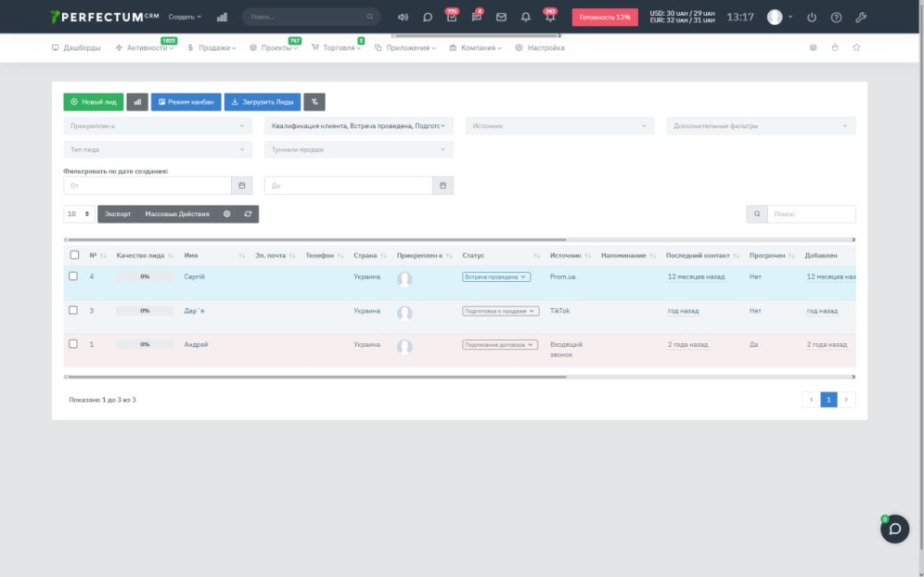Open the mail envelope icon in header
The height and width of the screenshot is (577, 924).
coord(501,18)
